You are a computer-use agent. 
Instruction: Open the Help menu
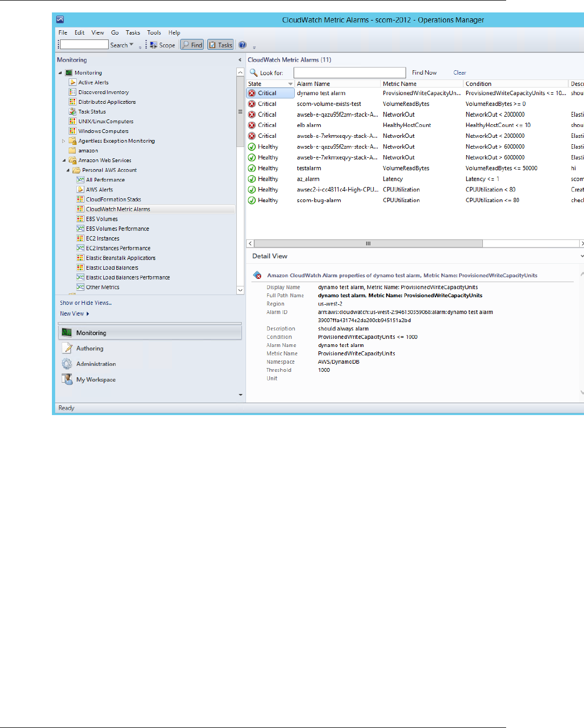click(x=174, y=32)
